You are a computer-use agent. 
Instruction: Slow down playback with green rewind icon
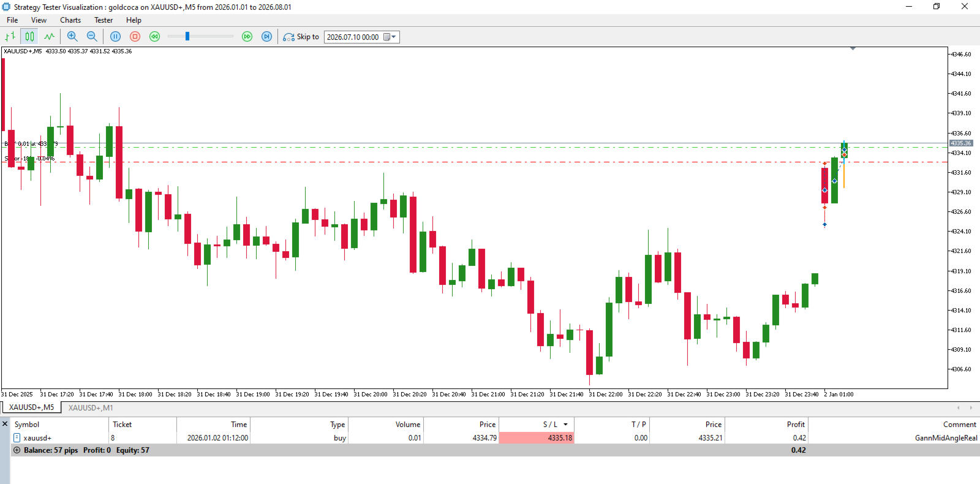tap(155, 37)
